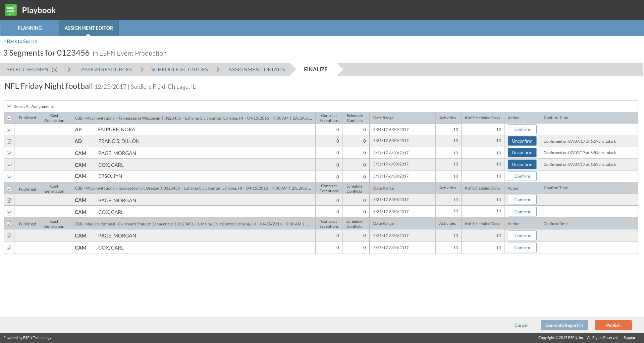Uncheck COX, CARL checkbox in Oklahoma State segment

(x=9, y=248)
